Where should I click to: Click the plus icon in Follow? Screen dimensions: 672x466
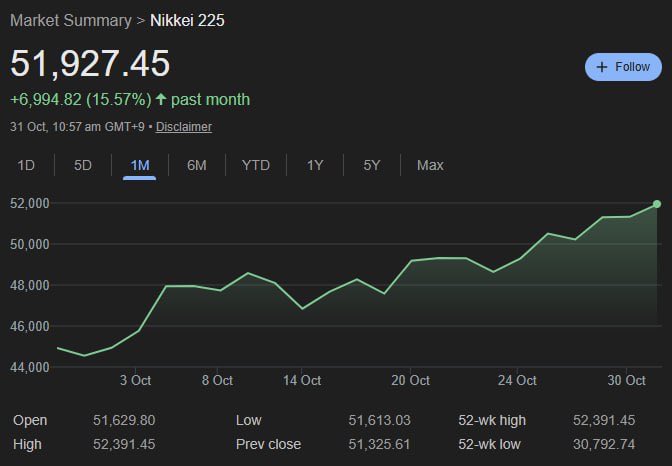click(602, 67)
